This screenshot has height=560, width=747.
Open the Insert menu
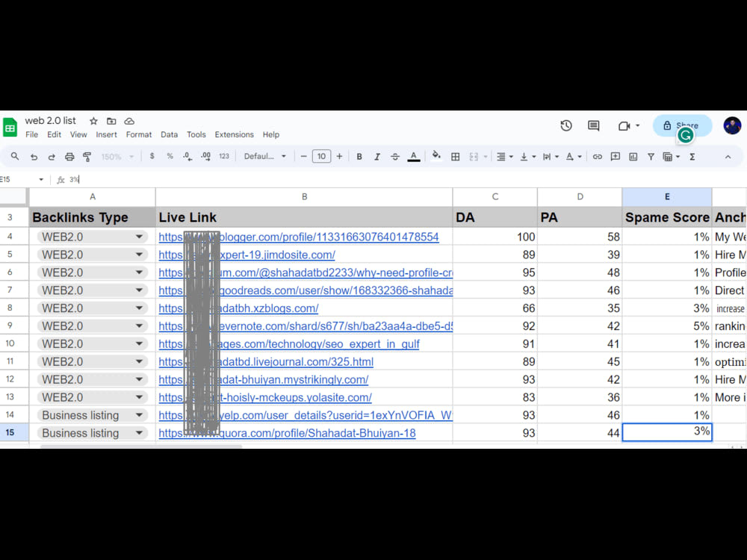click(106, 134)
